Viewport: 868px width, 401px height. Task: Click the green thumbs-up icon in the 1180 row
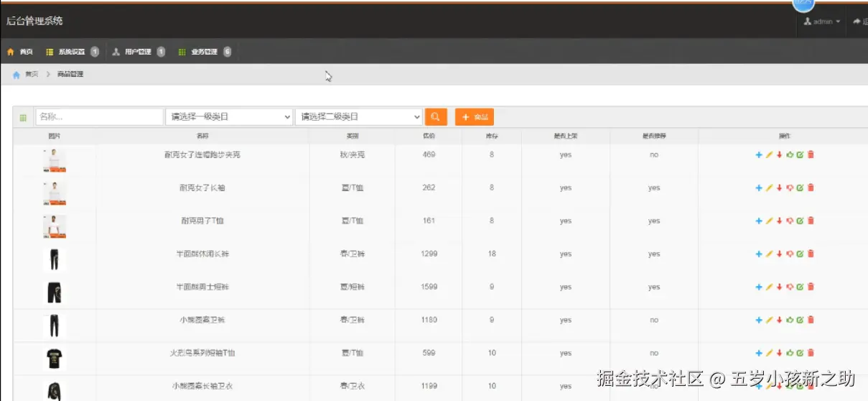tap(790, 320)
